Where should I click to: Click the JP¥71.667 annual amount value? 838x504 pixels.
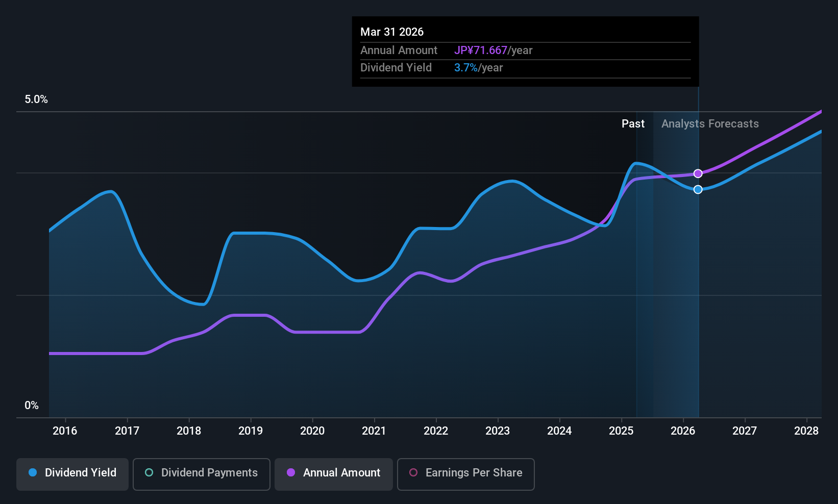point(481,51)
